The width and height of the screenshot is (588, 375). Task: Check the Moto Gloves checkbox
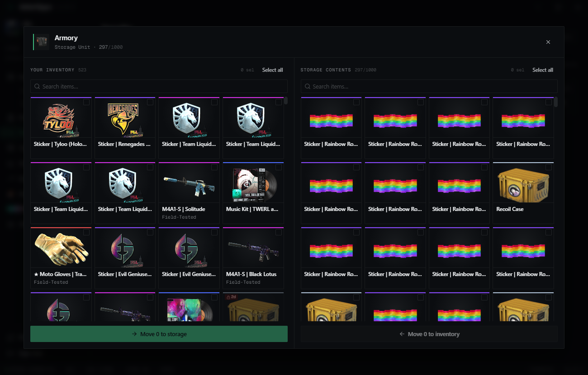(86, 232)
